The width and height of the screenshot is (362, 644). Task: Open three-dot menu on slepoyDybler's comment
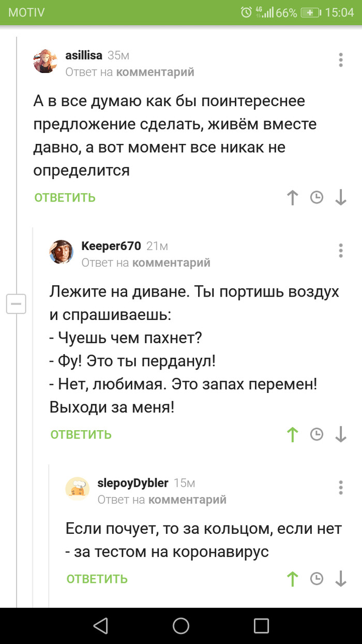tap(341, 487)
